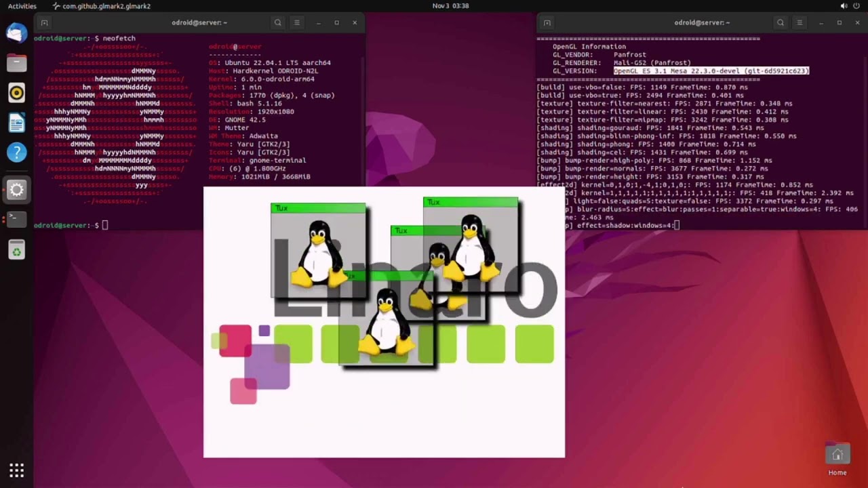Image resolution: width=868 pixels, height=488 pixels.
Task: Switch to Terminal via dock icon
Action: click(16, 219)
